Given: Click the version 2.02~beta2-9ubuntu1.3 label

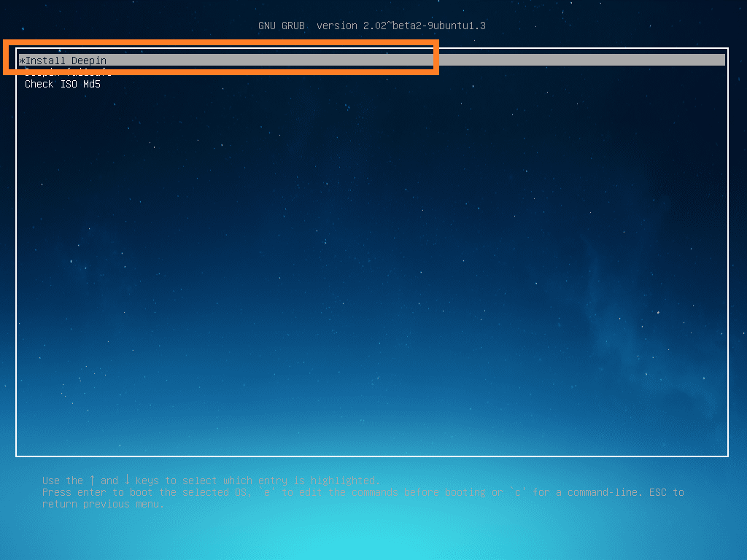Looking at the screenshot, I should (401, 26).
